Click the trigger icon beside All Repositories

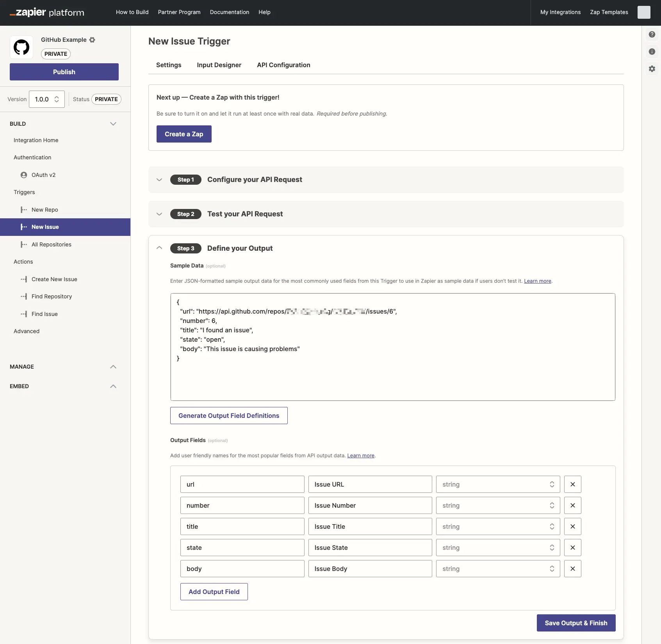point(24,244)
